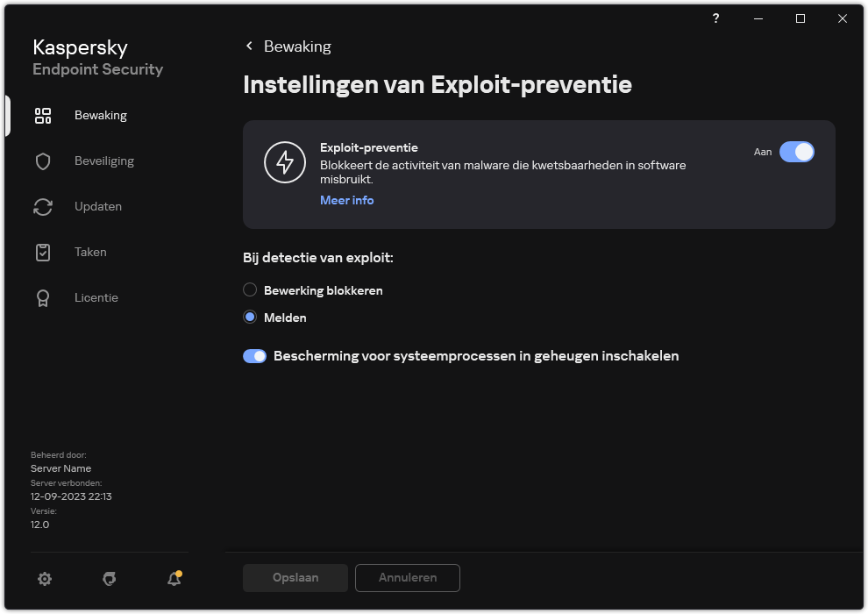Switch to the Beveiliging section

[103, 161]
